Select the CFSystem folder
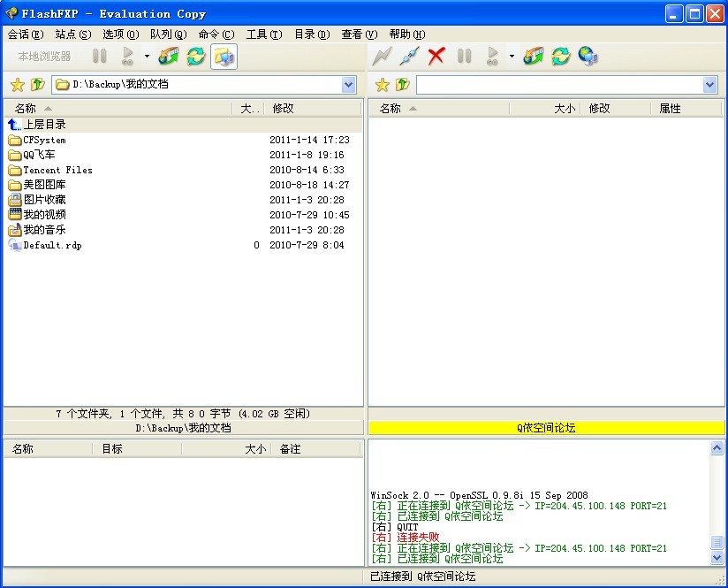Image resolution: width=728 pixels, height=588 pixels. click(184, 140)
